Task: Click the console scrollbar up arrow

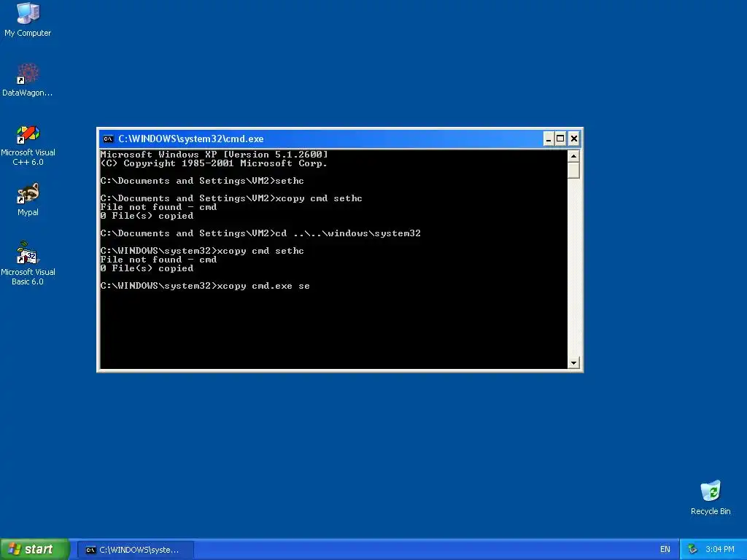Action: coord(573,156)
